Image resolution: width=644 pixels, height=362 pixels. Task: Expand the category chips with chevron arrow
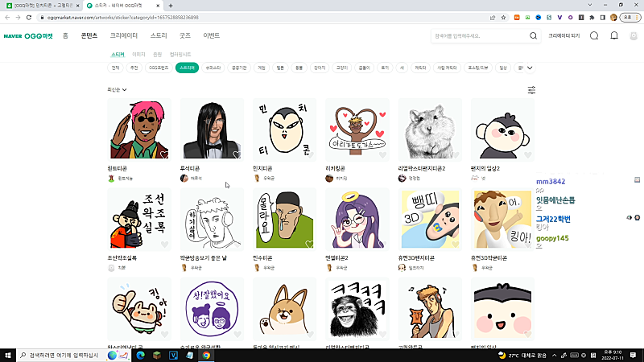pos(530,68)
